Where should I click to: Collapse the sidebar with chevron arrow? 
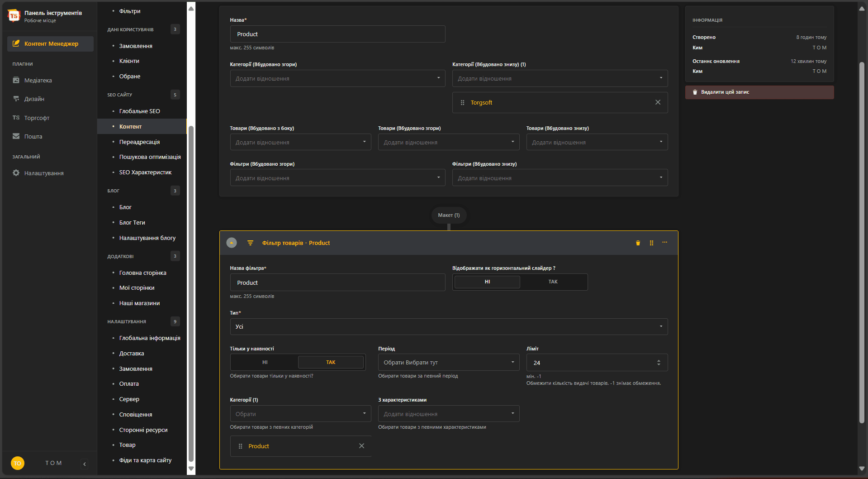85,464
